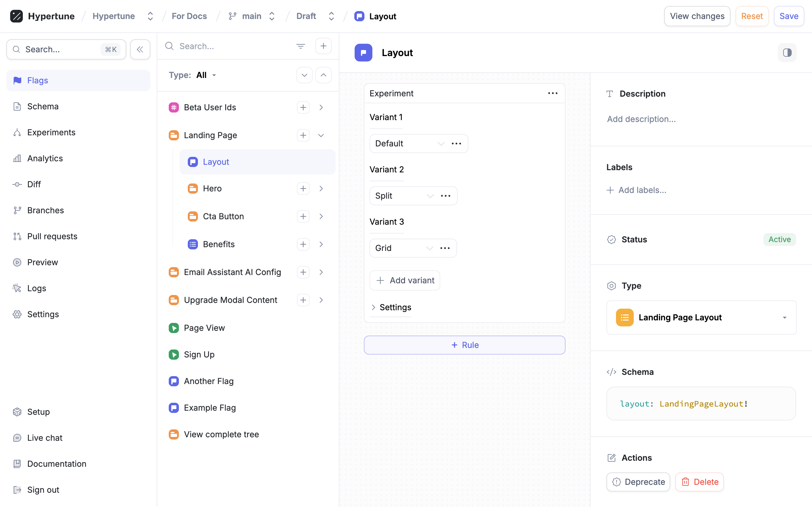Click the Active status badge
812x507 pixels.
pos(779,240)
